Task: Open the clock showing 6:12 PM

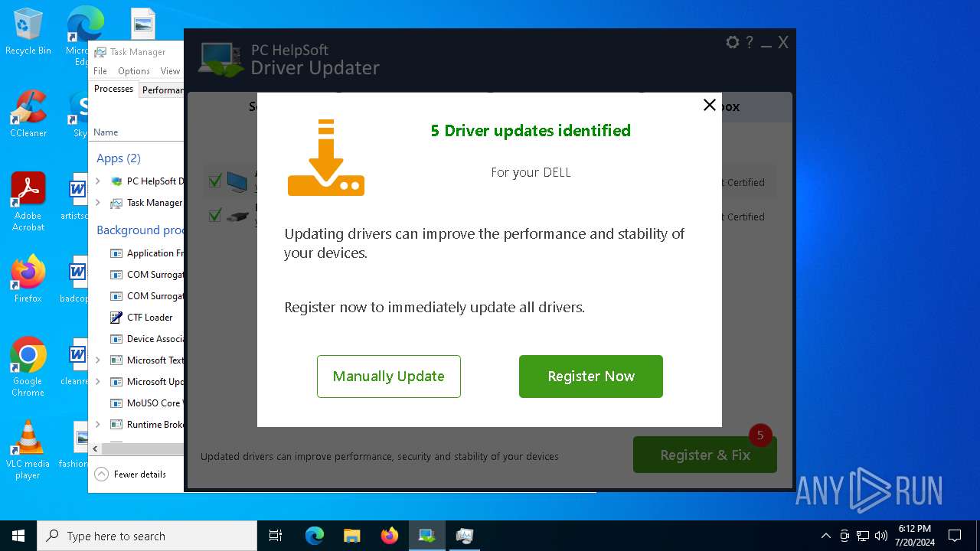Action: pos(915,536)
